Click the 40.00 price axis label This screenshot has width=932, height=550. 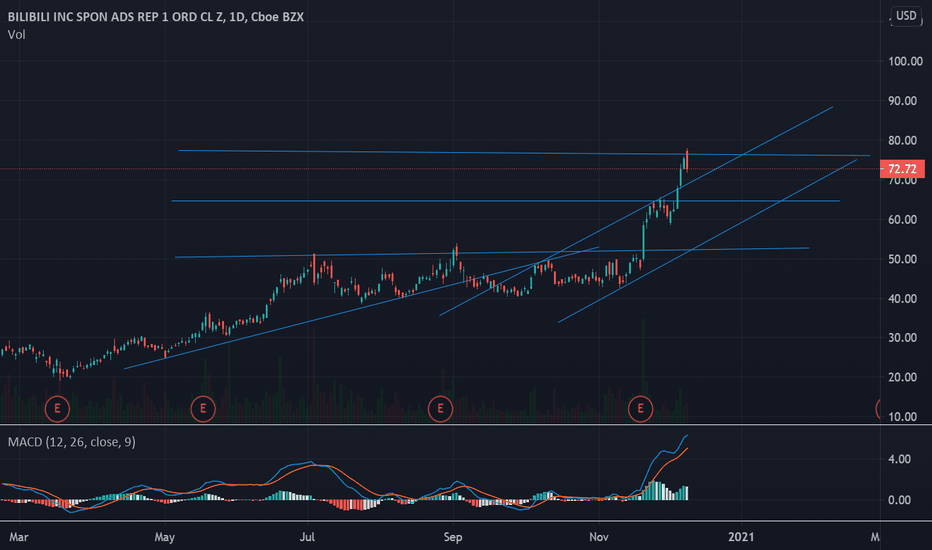902,299
